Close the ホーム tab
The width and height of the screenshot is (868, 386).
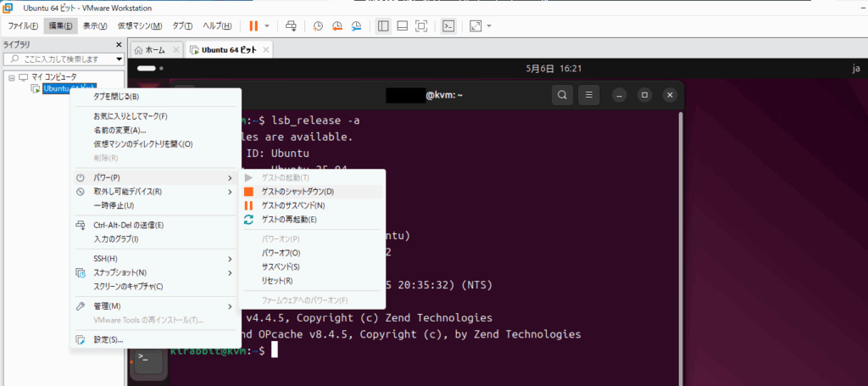(x=176, y=50)
